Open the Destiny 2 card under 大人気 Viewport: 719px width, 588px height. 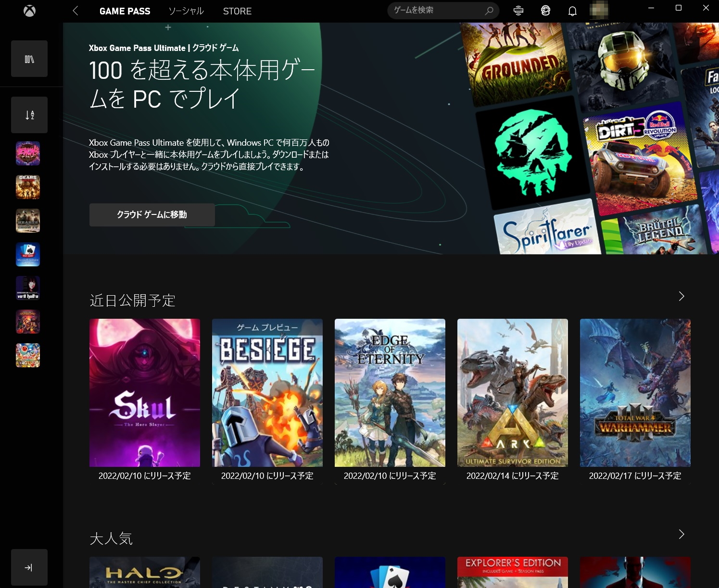(267, 572)
